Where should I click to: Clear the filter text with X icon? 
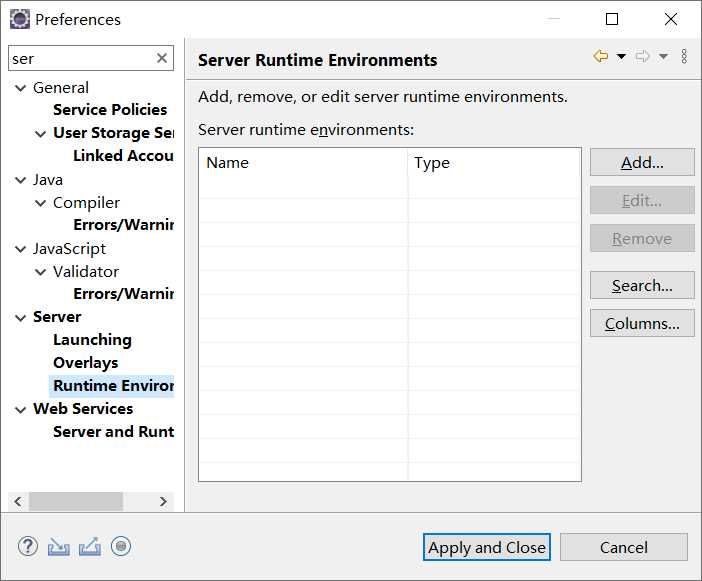[x=162, y=59]
